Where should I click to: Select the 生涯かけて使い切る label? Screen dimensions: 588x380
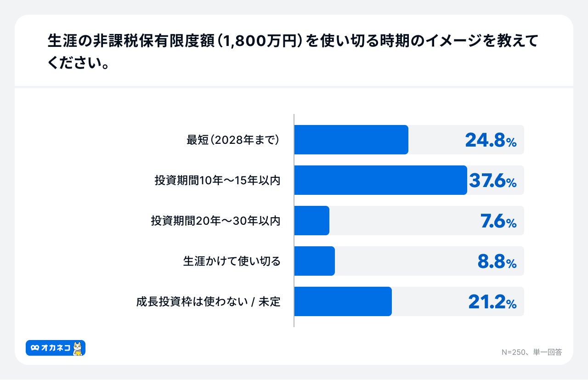(x=232, y=261)
